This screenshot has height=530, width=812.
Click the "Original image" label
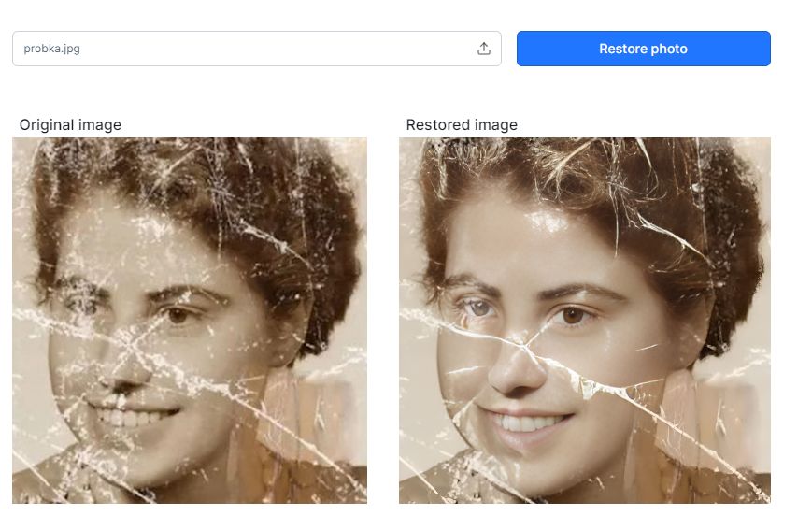[x=70, y=124]
